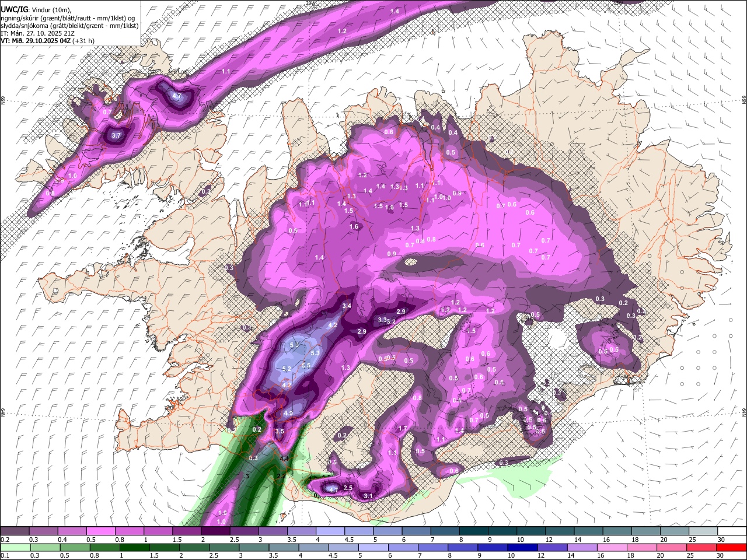Image resolution: width=747 pixels, height=560 pixels.
Task: Select the "2.2" rain value on the map
Action: [281, 477]
